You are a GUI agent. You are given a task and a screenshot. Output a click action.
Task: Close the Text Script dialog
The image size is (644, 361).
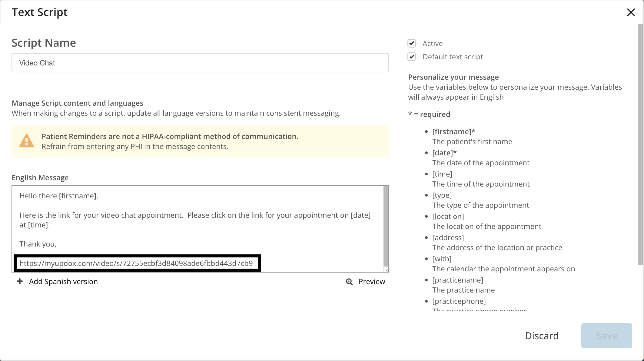pos(631,12)
